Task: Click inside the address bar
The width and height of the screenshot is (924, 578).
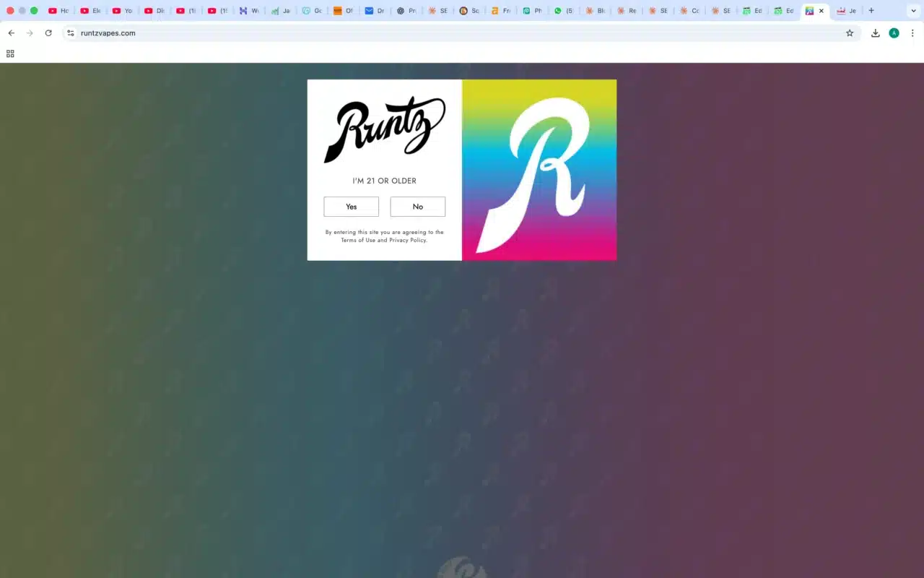Action: point(217,33)
